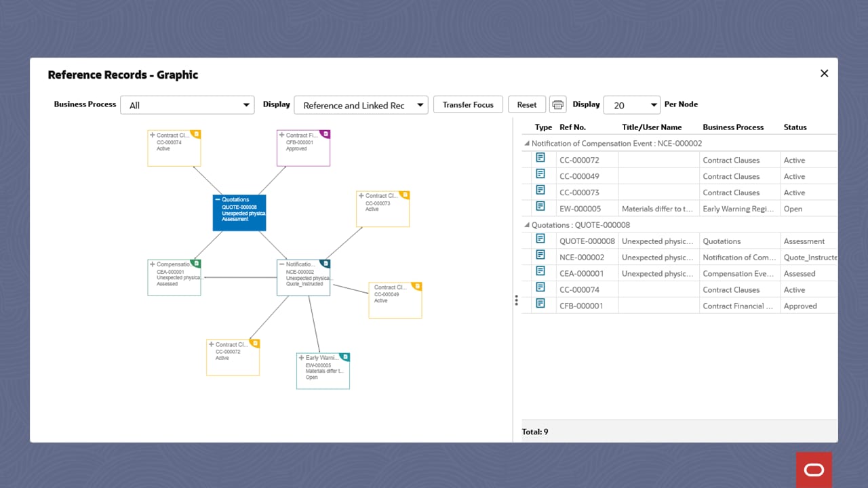The image size is (868, 488).
Task: Click the print icon beside the Reset button
Action: [557, 104]
